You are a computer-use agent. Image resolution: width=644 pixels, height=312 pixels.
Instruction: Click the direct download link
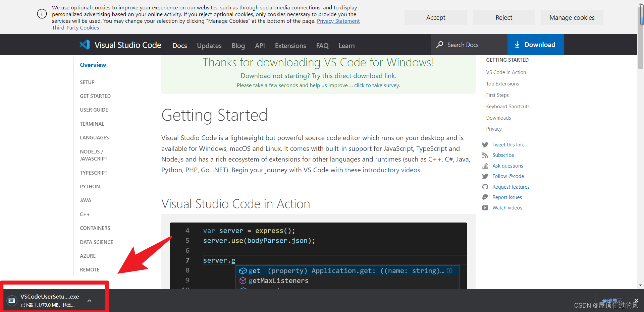pyautogui.click(x=365, y=76)
